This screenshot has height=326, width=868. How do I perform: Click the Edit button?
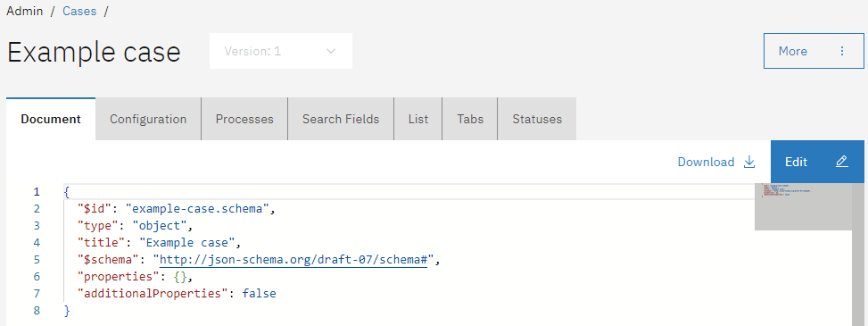click(x=817, y=162)
